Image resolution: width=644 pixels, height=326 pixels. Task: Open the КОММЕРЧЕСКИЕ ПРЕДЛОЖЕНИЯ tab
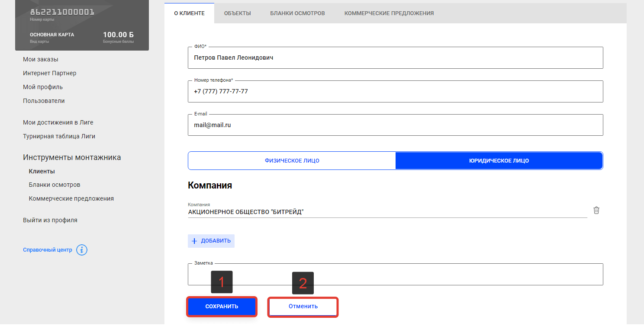389,13
